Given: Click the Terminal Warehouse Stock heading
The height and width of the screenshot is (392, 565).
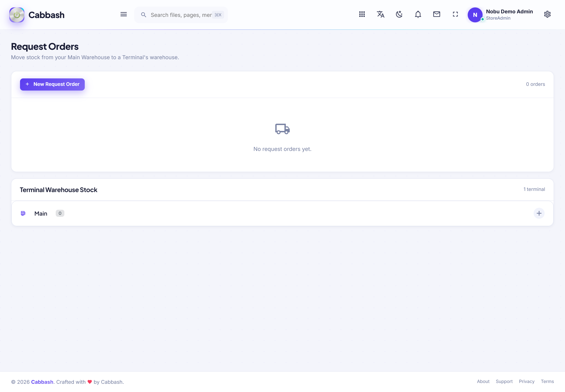Looking at the screenshot, I should point(58,190).
